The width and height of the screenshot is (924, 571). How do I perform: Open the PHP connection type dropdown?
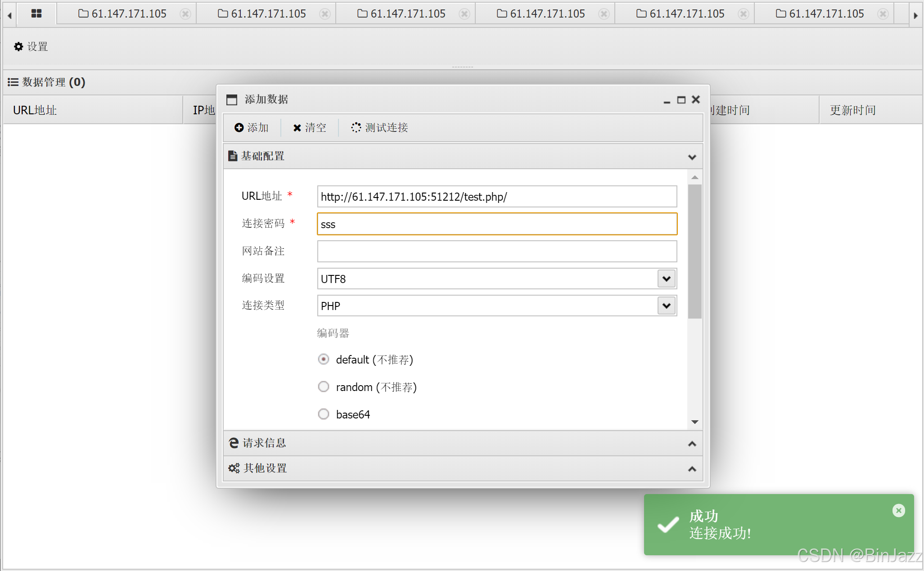tap(667, 306)
